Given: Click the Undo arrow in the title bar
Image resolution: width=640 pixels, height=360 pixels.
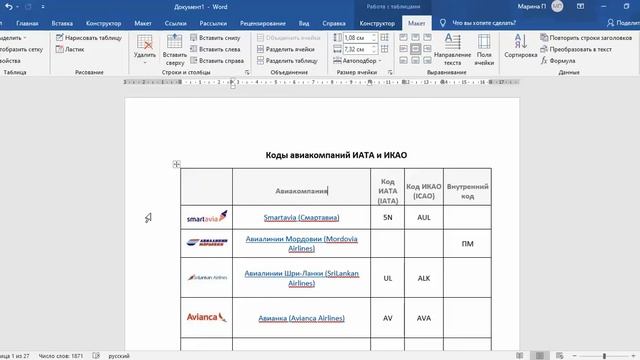Looking at the screenshot, I should pyautogui.click(x=8, y=7).
